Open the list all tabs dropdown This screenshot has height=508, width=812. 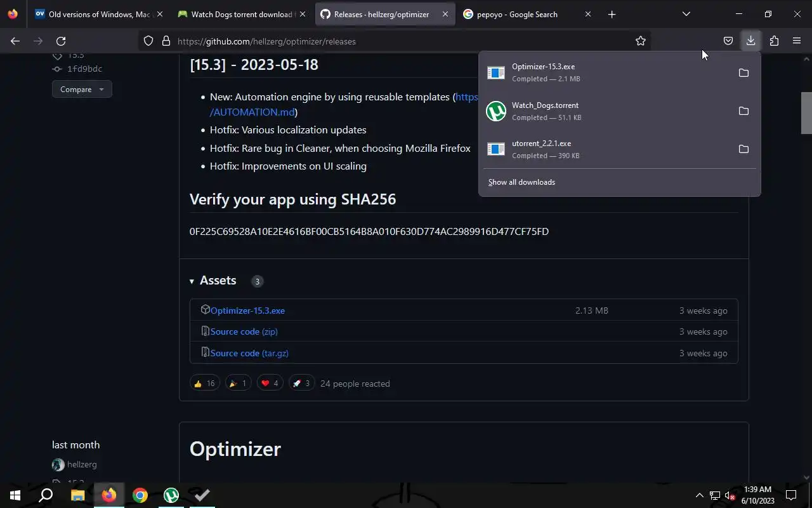[x=686, y=14]
